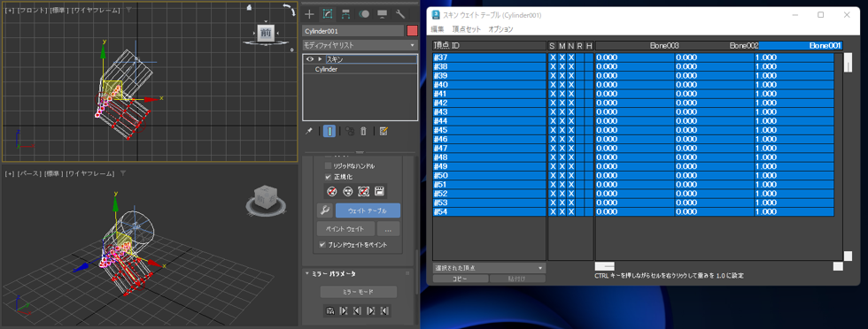868x329 pixels.
Task: Click the red object color swatch
Action: 412,31
